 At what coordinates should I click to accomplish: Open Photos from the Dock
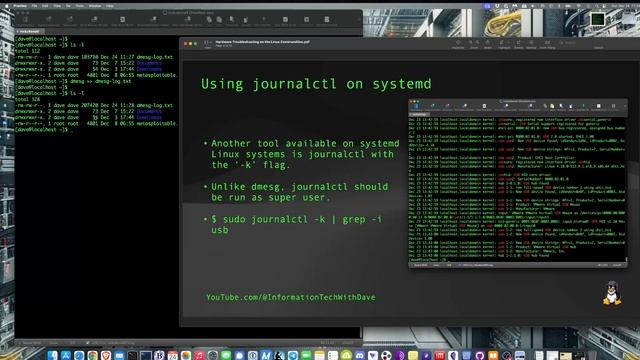pos(186,355)
